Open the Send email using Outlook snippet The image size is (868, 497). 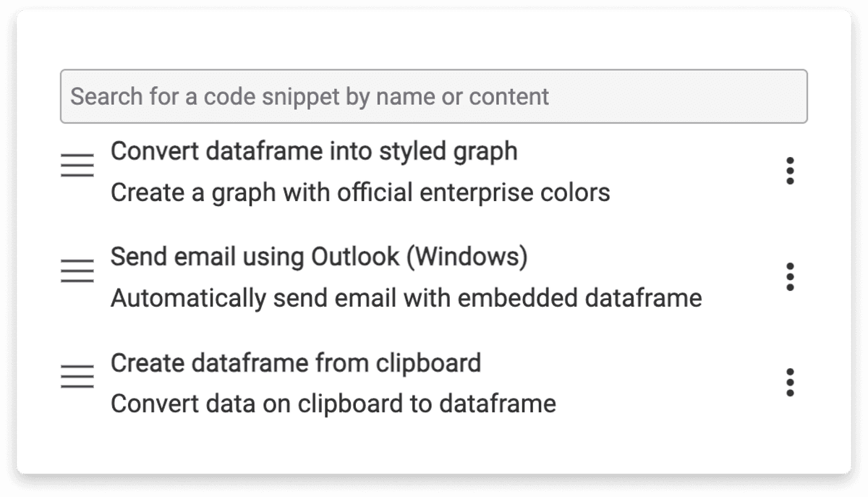pos(318,258)
